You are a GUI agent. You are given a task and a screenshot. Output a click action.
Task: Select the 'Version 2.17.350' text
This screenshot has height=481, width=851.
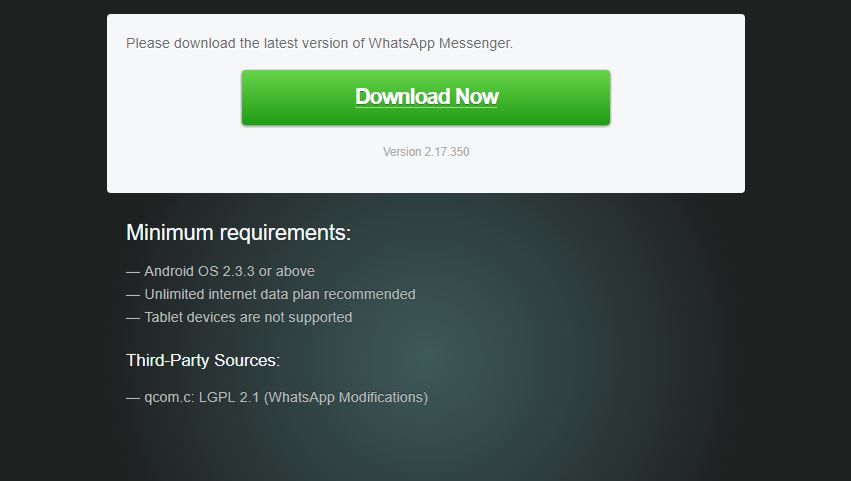426,152
